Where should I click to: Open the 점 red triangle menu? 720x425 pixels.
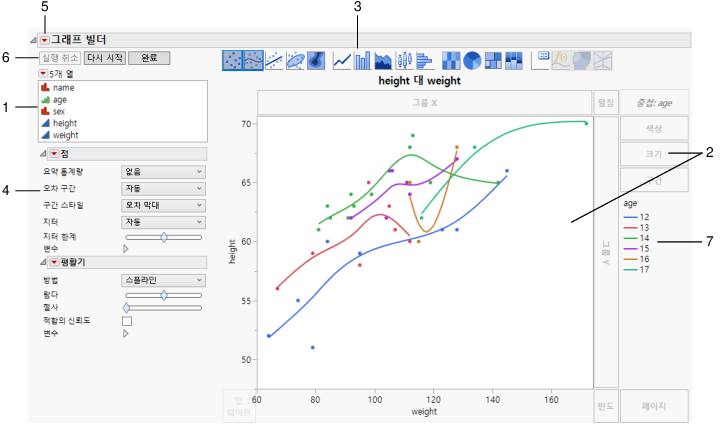point(55,154)
